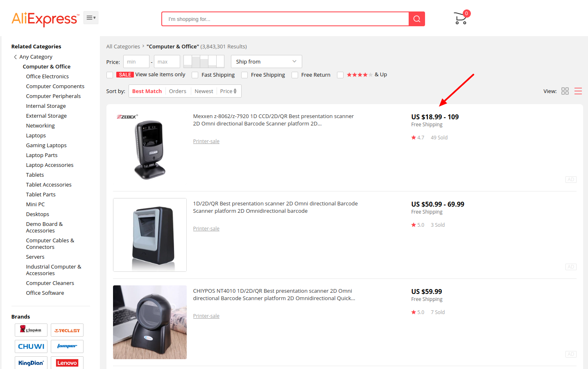Open Demo Board & Accessories category

click(x=44, y=228)
